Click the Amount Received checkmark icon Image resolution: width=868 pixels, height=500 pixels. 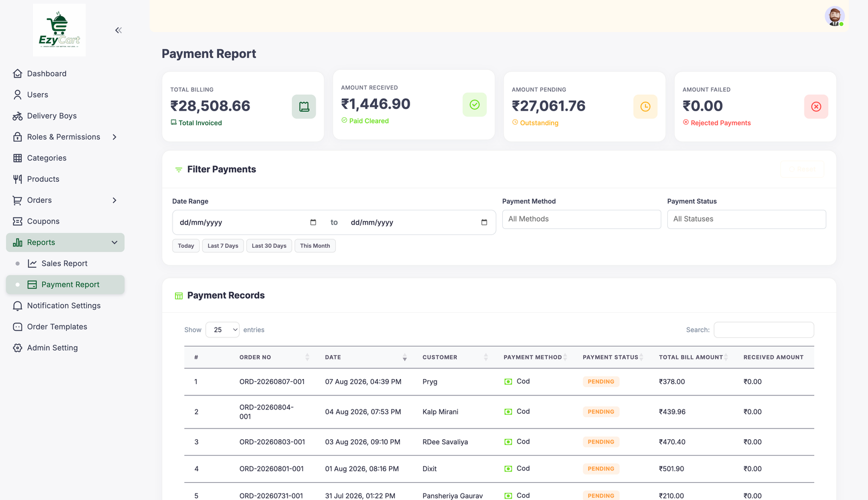click(475, 105)
